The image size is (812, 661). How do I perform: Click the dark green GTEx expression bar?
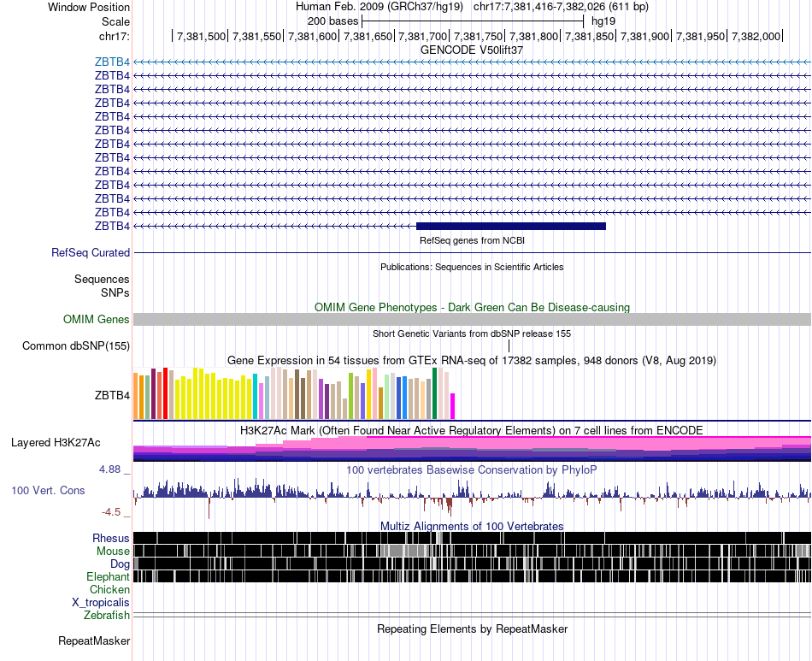click(x=435, y=393)
